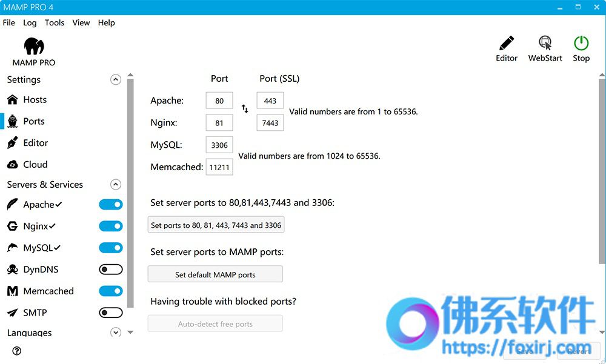The height and width of the screenshot is (364, 606).
Task: Launch WebStart from the toolbar
Action: [x=545, y=43]
